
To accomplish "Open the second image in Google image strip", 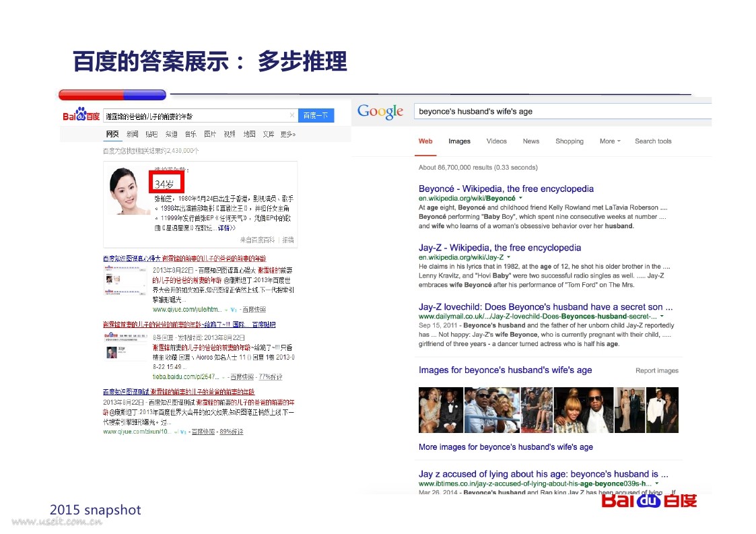I will click(492, 410).
